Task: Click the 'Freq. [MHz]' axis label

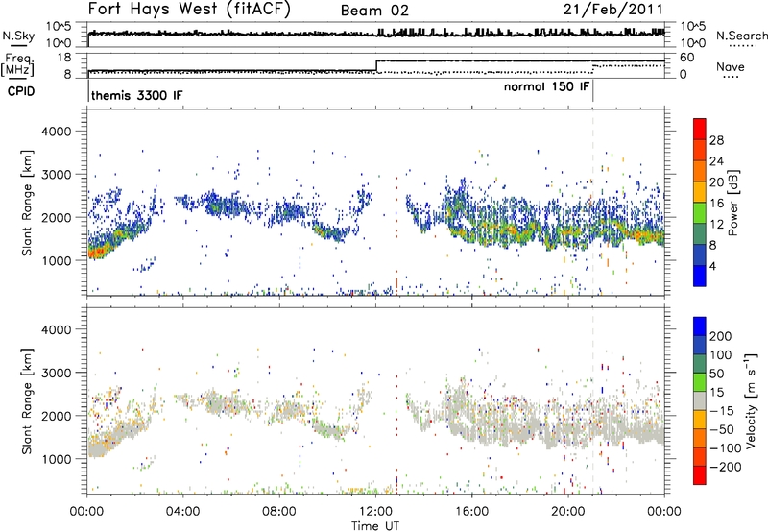Action: click(x=17, y=64)
